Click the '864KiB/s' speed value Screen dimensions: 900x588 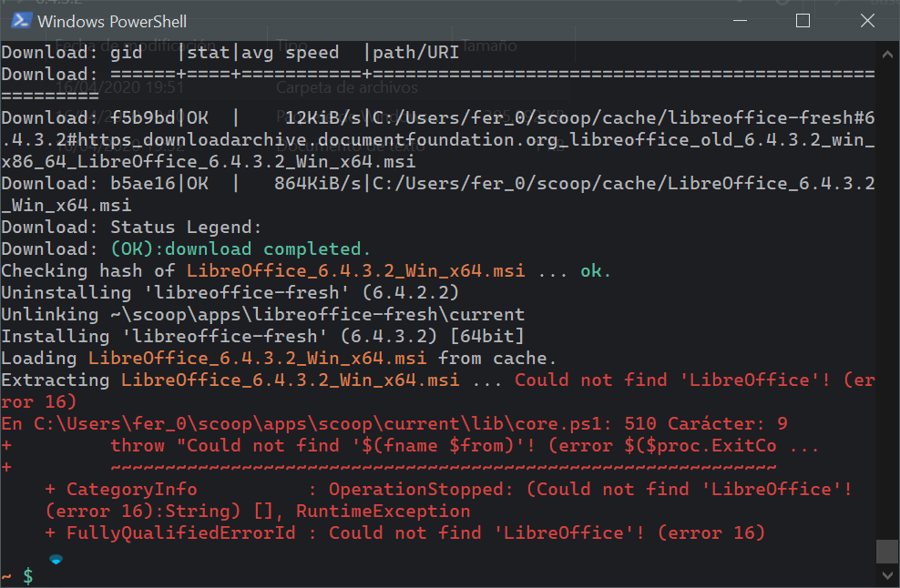[317, 183]
